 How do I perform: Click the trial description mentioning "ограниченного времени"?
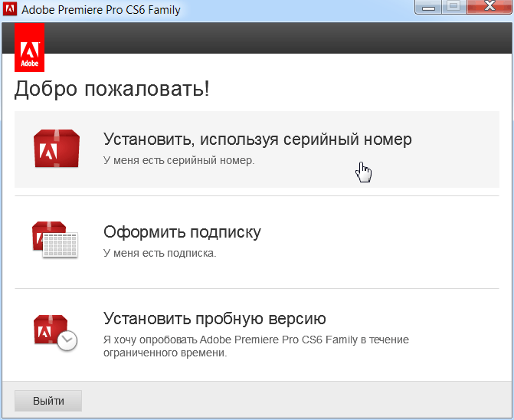pyautogui.click(x=256, y=346)
